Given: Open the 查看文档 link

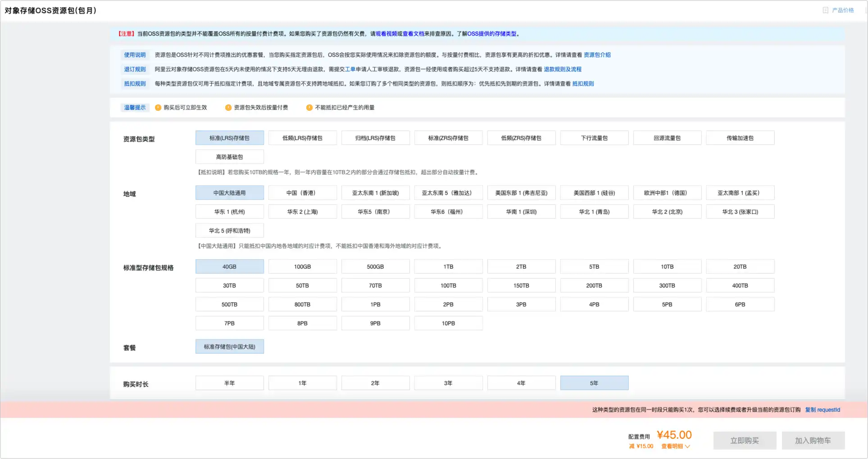Looking at the screenshot, I should point(414,34).
